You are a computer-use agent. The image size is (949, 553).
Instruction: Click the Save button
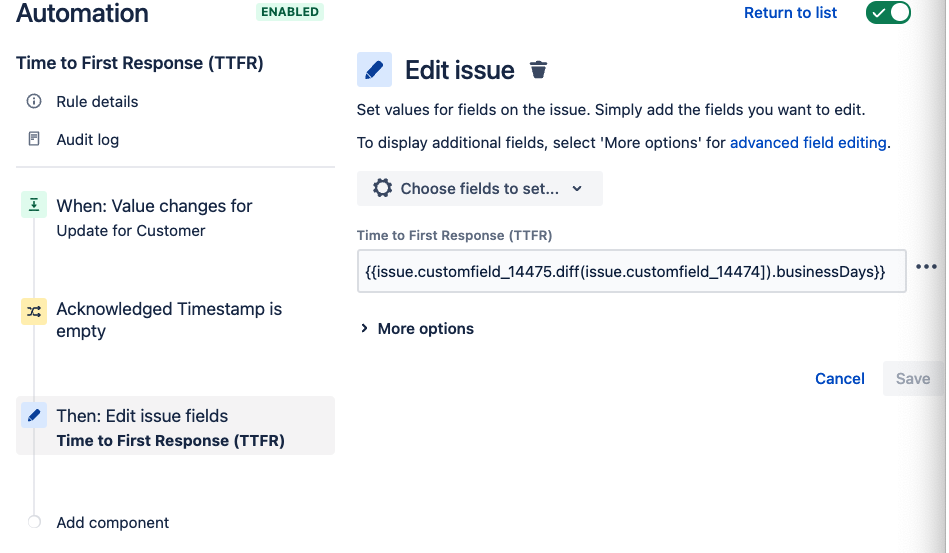click(913, 379)
